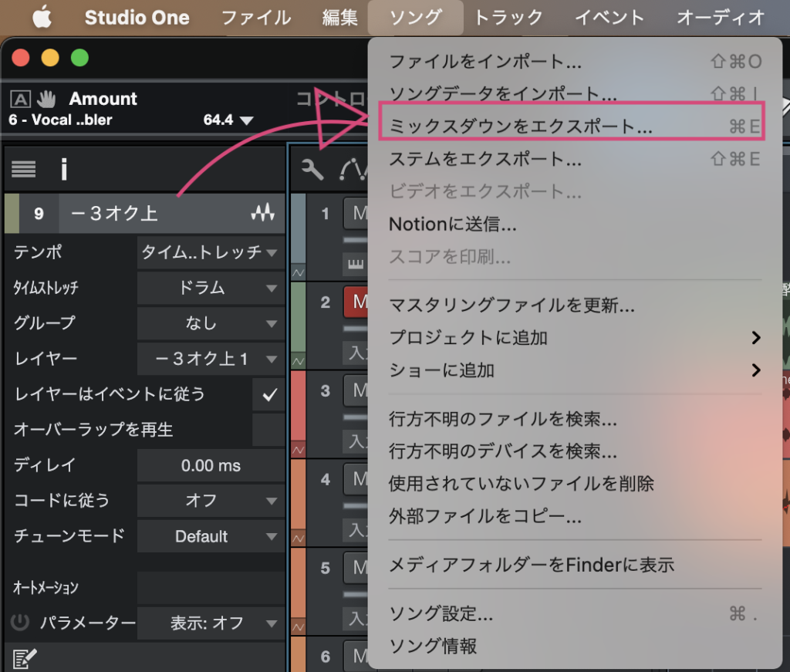The height and width of the screenshot is (672, 790).
Task: Click the track list hamburger icon
Action: 24,169
